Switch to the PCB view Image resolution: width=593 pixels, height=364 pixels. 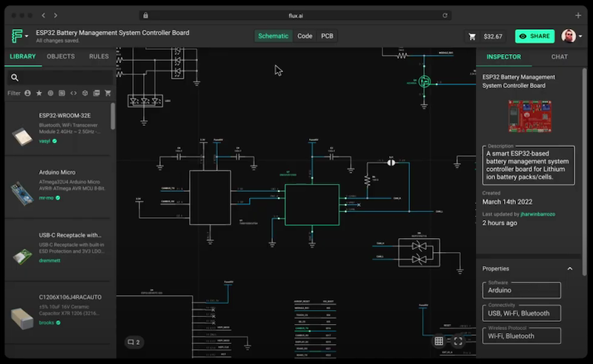[x=327, y=36]
